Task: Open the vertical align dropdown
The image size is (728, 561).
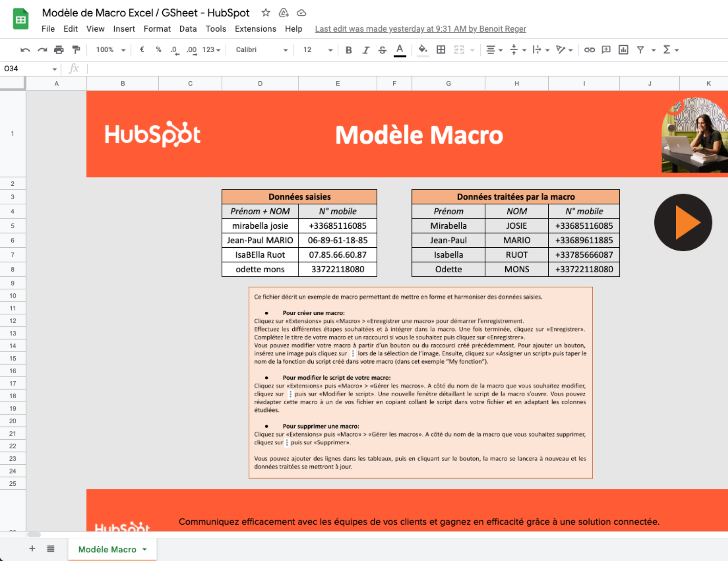Action: (517, 50)
